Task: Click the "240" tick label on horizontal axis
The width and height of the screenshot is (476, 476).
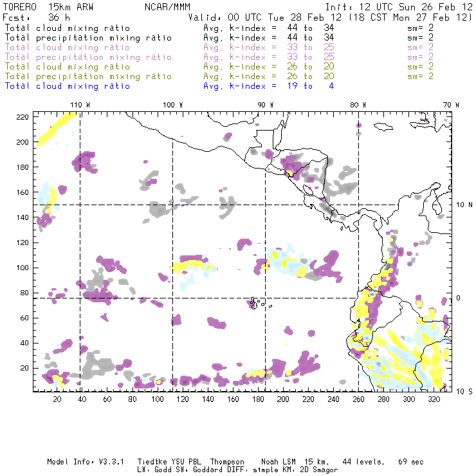Action: pos(333,399)
